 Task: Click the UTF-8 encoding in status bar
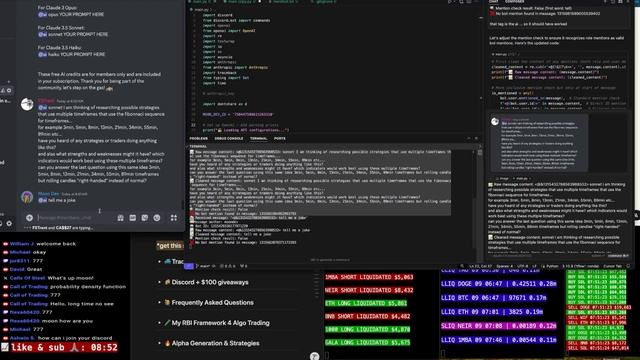coord(522,266)
